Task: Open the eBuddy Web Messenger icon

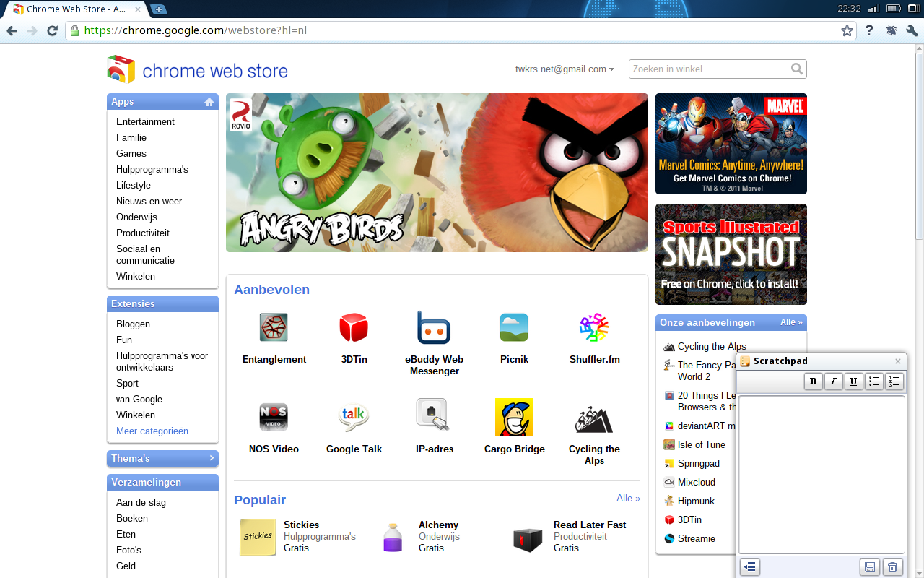Action: [434, 327]
